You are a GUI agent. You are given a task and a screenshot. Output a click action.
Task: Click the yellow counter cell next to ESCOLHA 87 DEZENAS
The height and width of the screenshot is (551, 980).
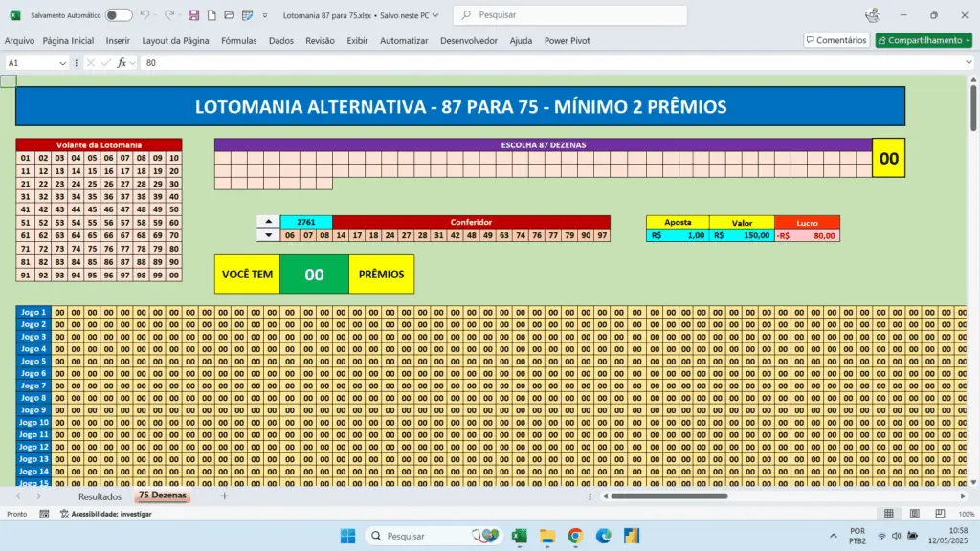point(889,158)
